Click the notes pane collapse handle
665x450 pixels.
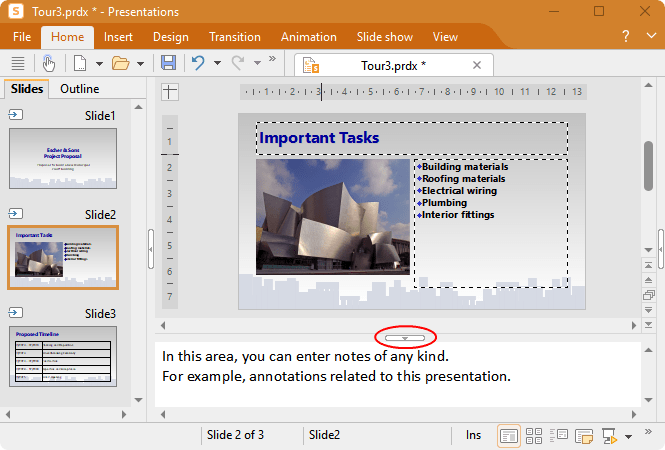[x=405, y=338]
